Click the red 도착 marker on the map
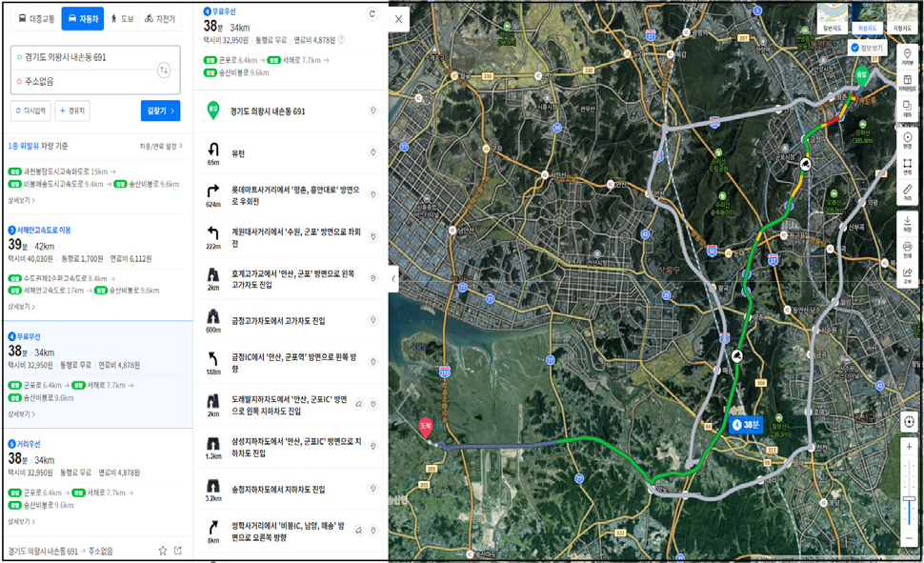 426,428
